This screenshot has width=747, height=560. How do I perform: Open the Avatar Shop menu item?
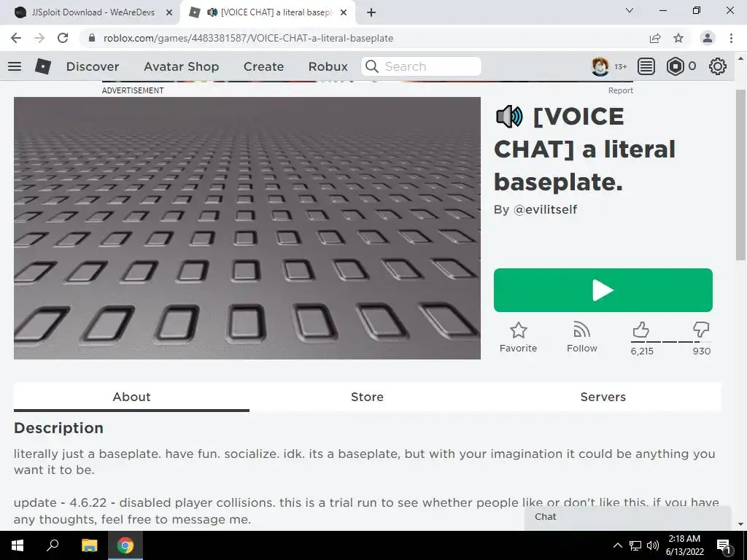click(x=182, y=66)
